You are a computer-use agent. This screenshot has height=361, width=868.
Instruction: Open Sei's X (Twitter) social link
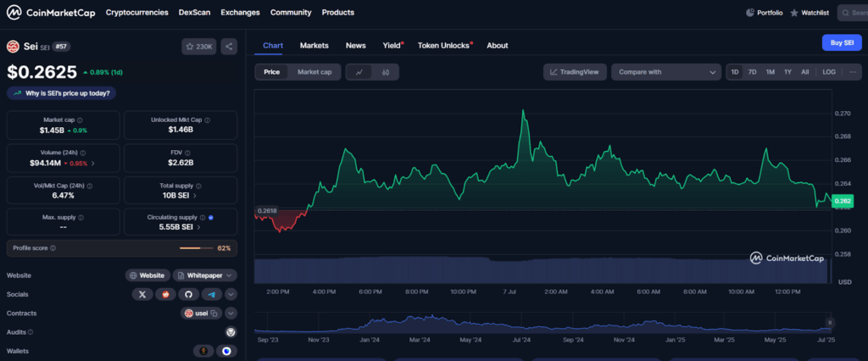[x=142, y=295]
